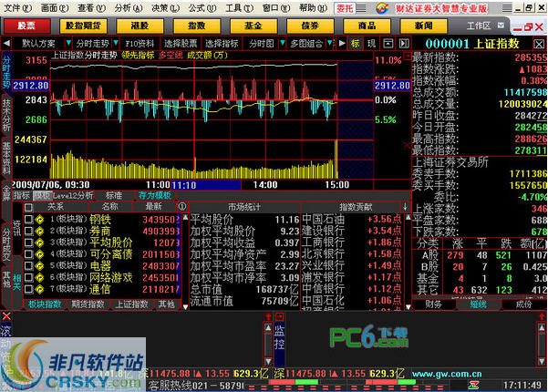The width and height of the screenshot is (548, 392).
Task: Click the red 股票 button
Action: 27,26
